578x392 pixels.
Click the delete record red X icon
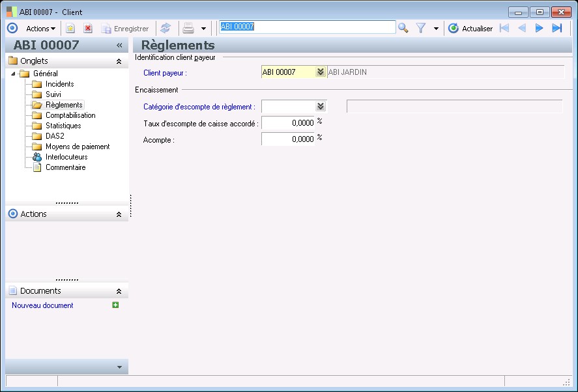88,29
